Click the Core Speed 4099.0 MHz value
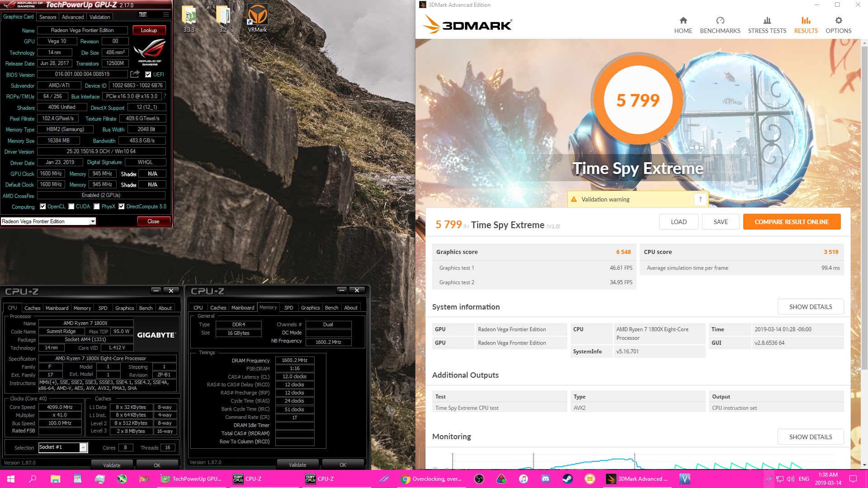The height and width of the screenshot is (488, 868). [60, 407]
